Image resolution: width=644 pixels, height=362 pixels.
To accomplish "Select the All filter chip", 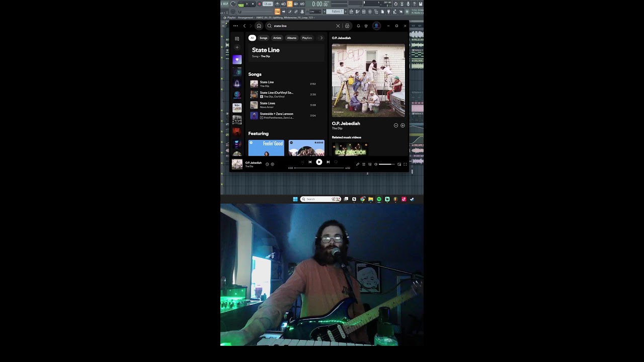I will [252, 38].
